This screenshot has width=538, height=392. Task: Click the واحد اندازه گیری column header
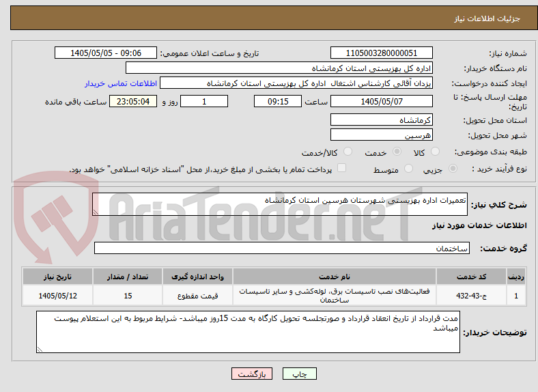[x=197, y=277]
